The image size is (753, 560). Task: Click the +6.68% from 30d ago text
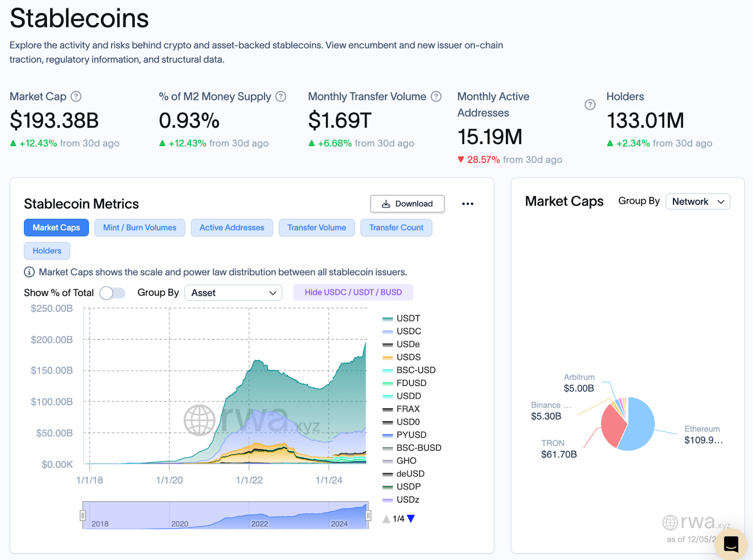[361, 143]
